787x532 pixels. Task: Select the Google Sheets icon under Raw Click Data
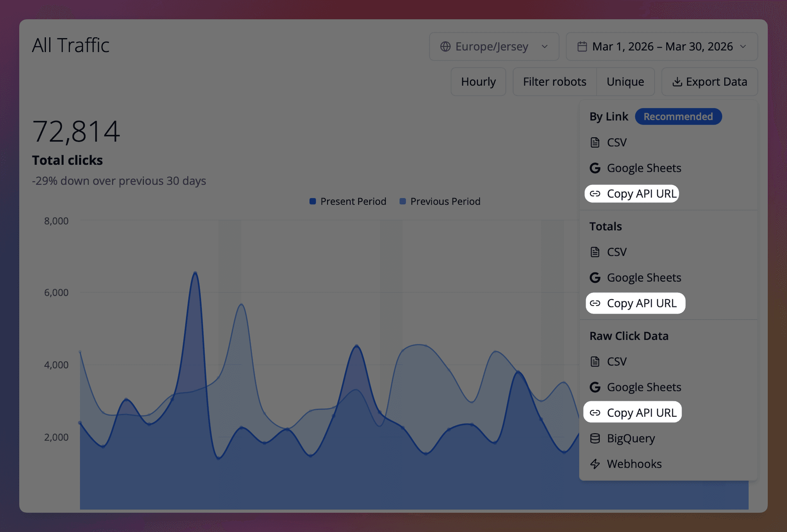[595, 387]
